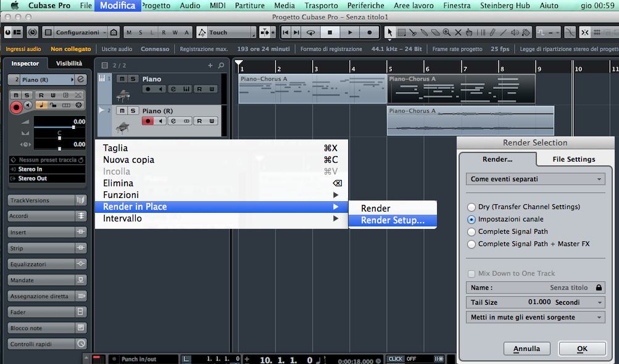The width and height of the screenshot is (619, 364).
Task: Open the history clock icon in toolbar
Action: [32, 32]
